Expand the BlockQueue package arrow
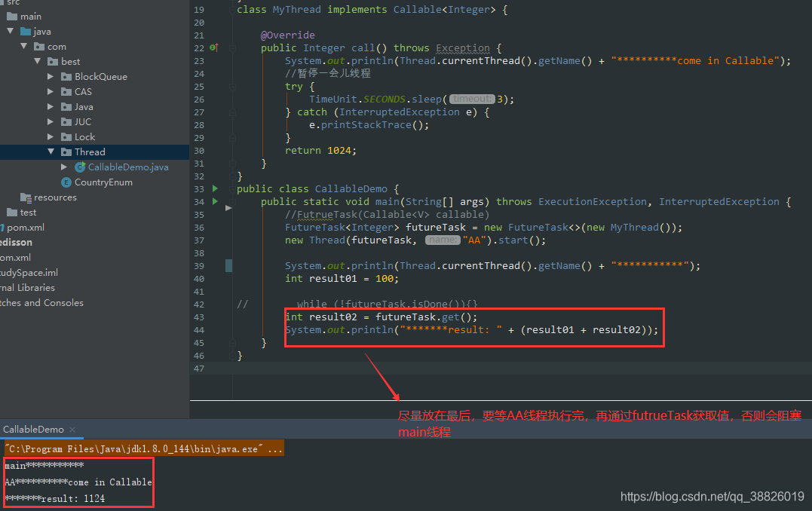The height and width of the screenshot is (511, 812). click(51, 77)
